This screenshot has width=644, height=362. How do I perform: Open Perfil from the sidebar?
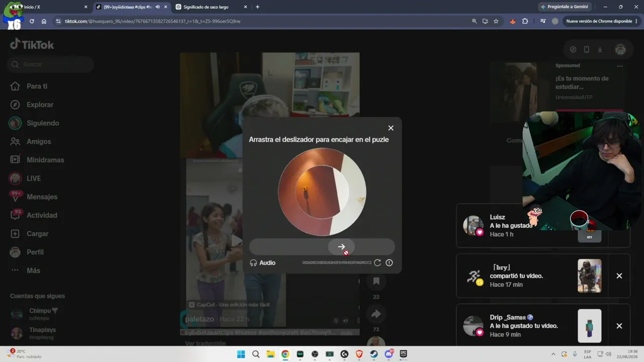[27, 252]
